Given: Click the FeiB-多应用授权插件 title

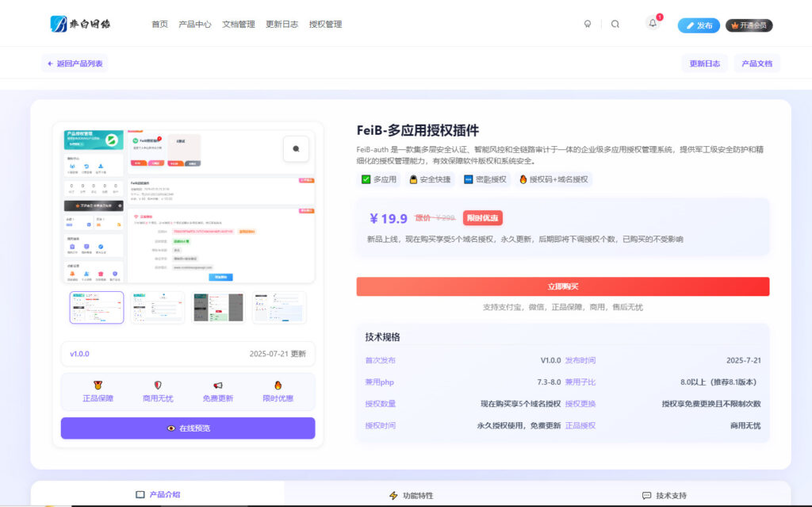Looking at the screenshot, I should click(417, 131).
